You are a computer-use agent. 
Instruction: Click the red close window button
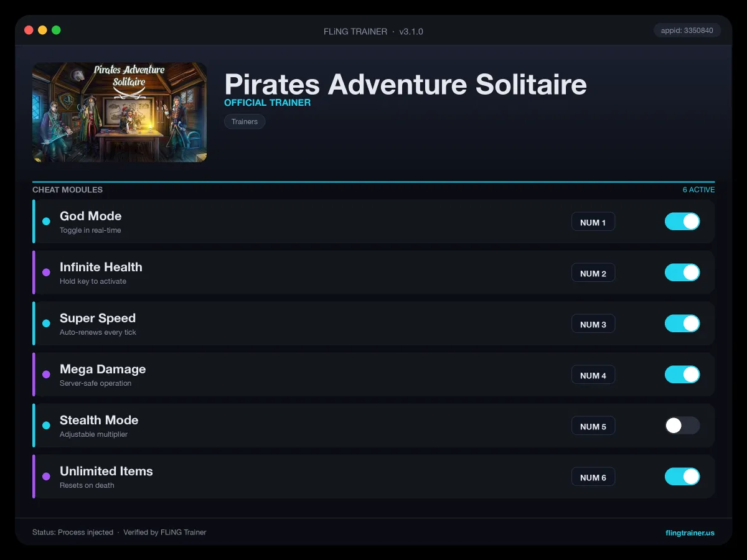(x=29, y=30)
